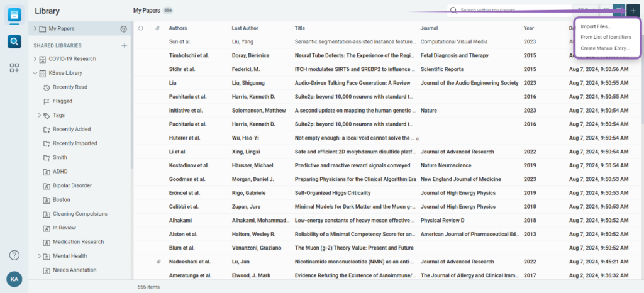Open My Papers settings gear
This screenshot has width=644, height=293.
pos(124,29)
